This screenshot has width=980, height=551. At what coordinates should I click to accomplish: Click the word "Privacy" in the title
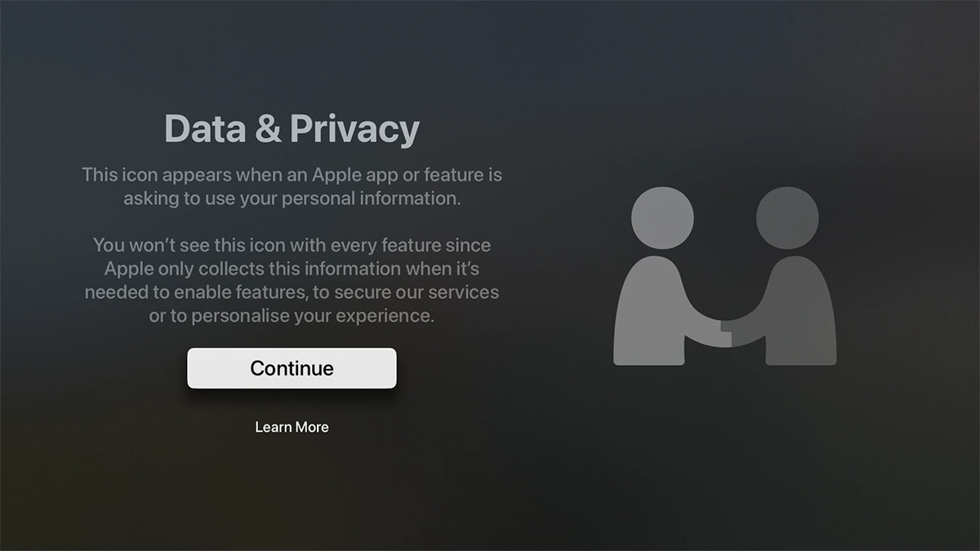point(354,129)
